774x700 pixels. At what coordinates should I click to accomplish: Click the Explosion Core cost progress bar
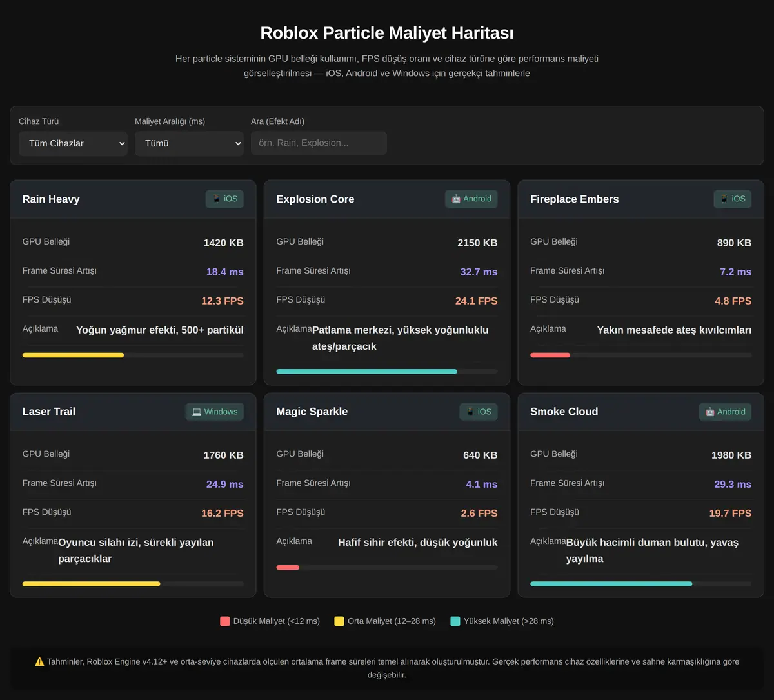(387, 372)
